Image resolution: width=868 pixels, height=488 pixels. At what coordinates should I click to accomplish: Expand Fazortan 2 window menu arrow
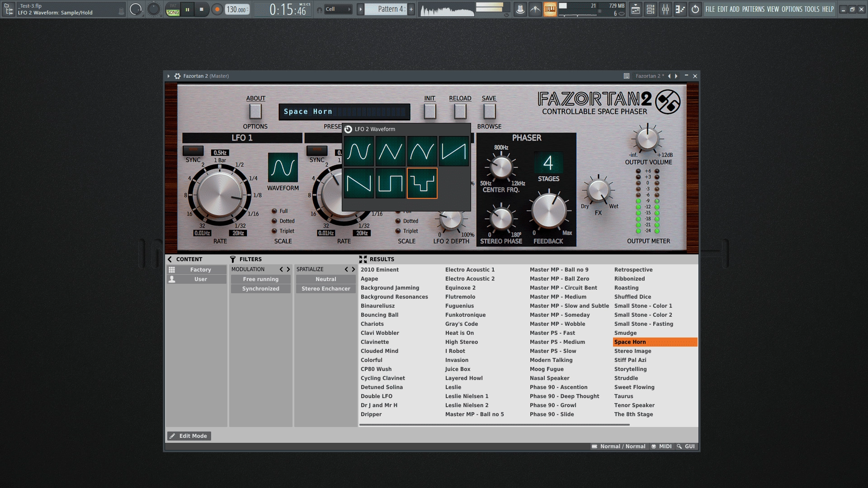tap(168, 76)
